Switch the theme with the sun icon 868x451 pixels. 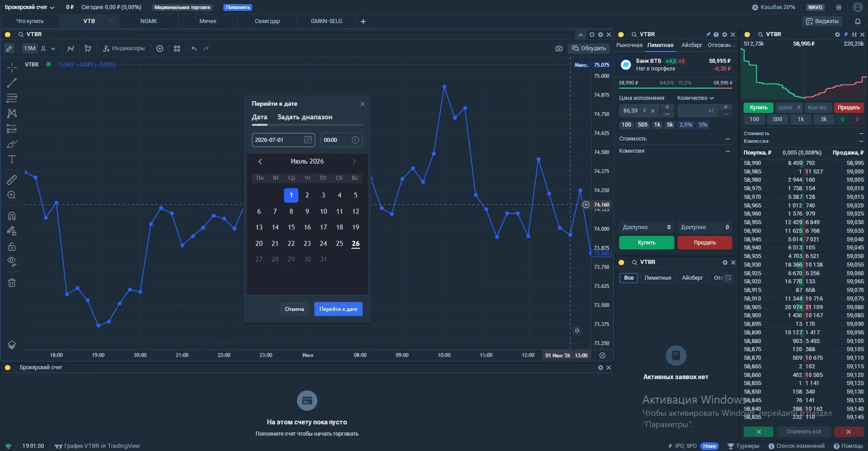839,7
